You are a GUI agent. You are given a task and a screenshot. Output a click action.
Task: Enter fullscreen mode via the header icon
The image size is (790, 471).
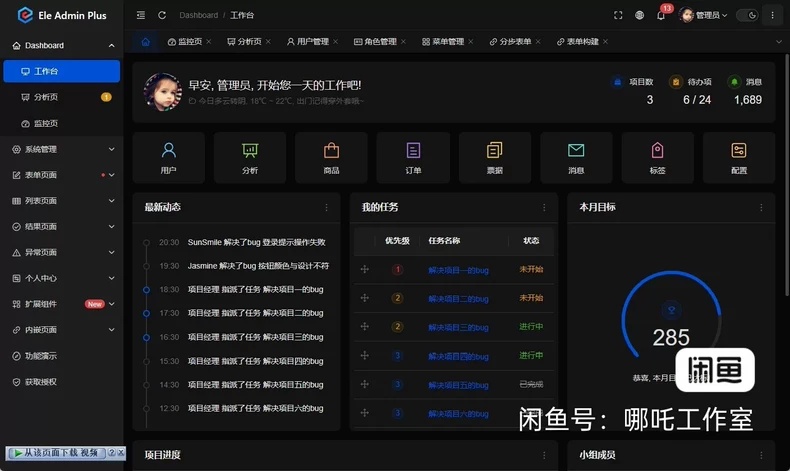(x=618, y=15)
